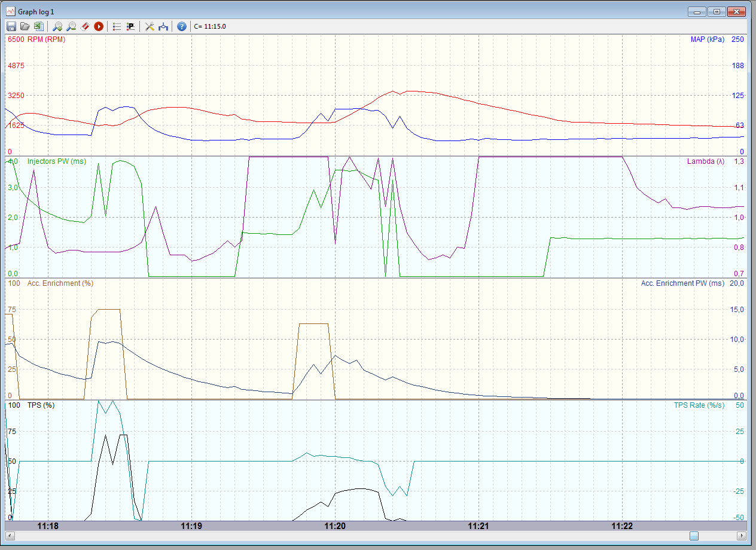
Task: Click the RPM (RPM) channel label
Action: pyautogui.click(x=46, y=39)
